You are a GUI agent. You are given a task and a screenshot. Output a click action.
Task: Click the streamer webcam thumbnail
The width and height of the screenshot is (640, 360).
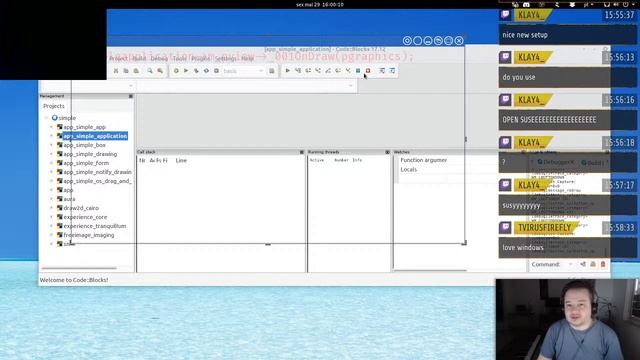coord(568,320)
